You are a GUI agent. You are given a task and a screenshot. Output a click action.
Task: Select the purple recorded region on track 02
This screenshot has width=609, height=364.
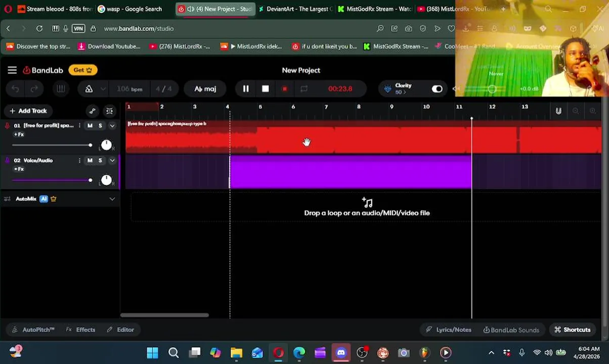tap(351, 172)
